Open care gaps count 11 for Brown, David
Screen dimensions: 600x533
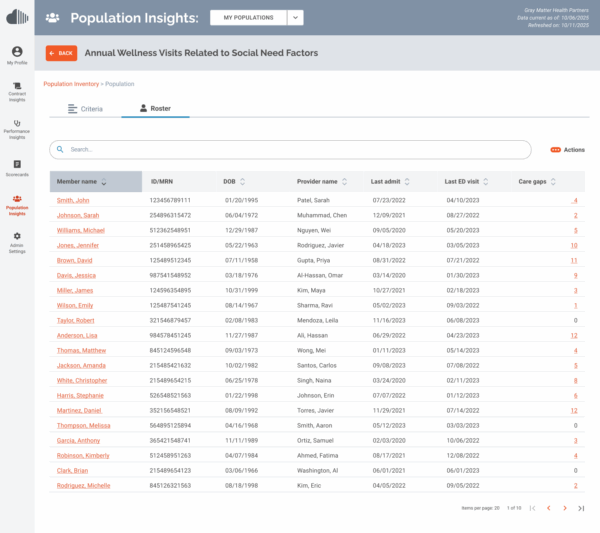click(x=574, y=260)
